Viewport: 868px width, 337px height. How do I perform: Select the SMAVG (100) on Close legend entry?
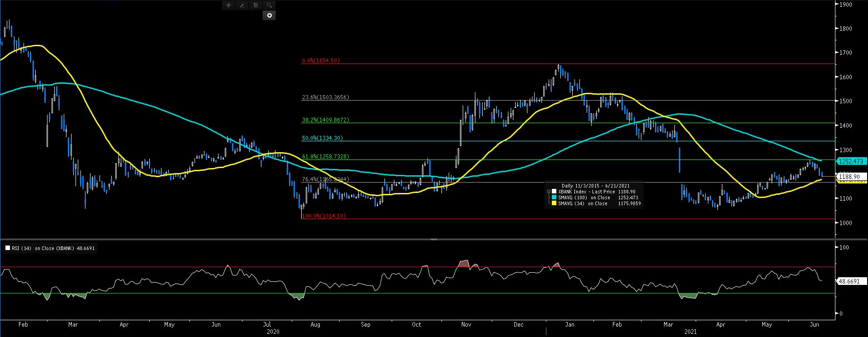584,197
